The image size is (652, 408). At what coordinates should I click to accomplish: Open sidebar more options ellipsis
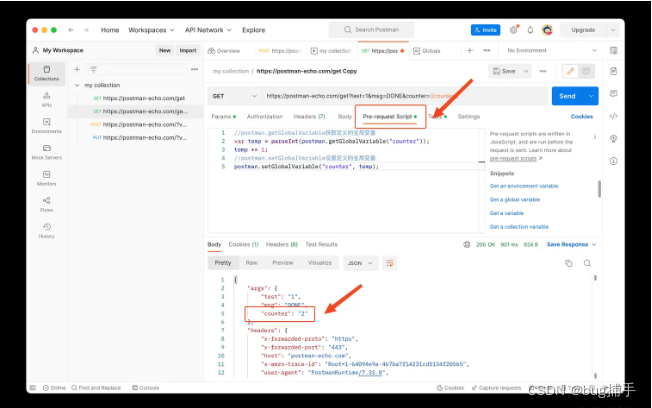(x=194, y=69)
